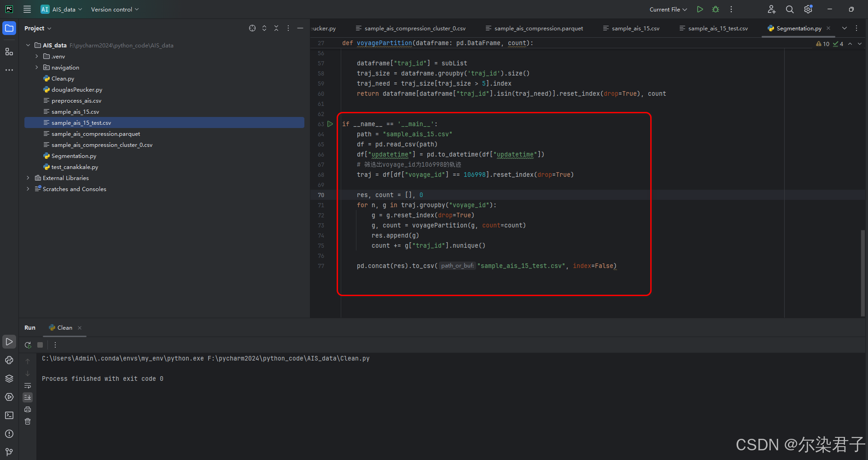Open douglasPeucker.py in project tree
Screen dimensions: 868x460
click(77, 89)
